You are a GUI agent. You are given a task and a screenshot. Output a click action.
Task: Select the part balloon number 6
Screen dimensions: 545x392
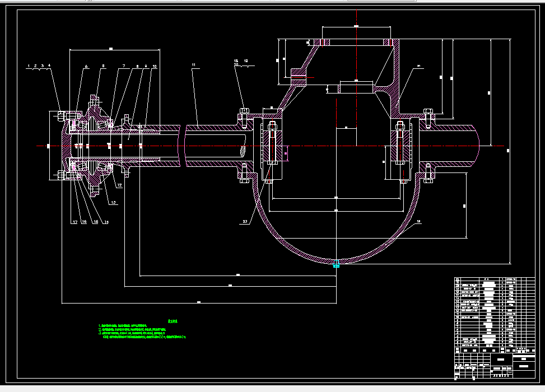pyautogui.click(x=86, y=67)
